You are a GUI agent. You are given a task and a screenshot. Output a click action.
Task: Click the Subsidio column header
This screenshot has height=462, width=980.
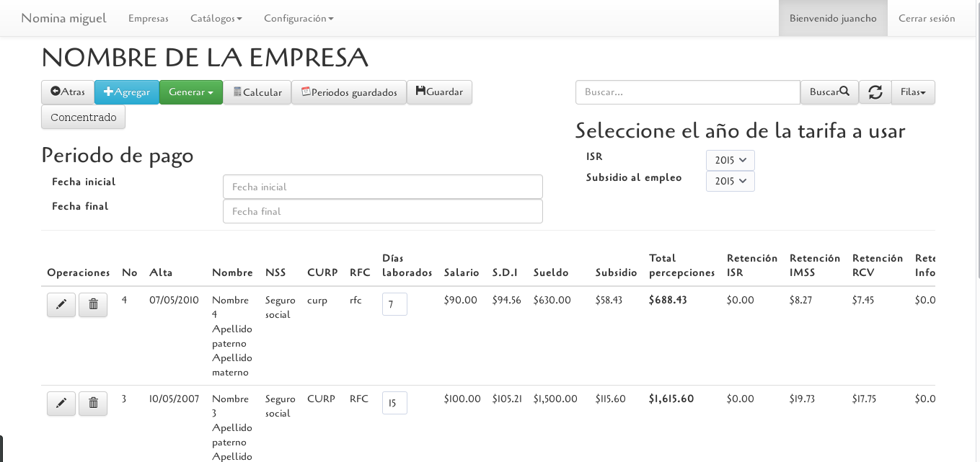coord(617,273)
